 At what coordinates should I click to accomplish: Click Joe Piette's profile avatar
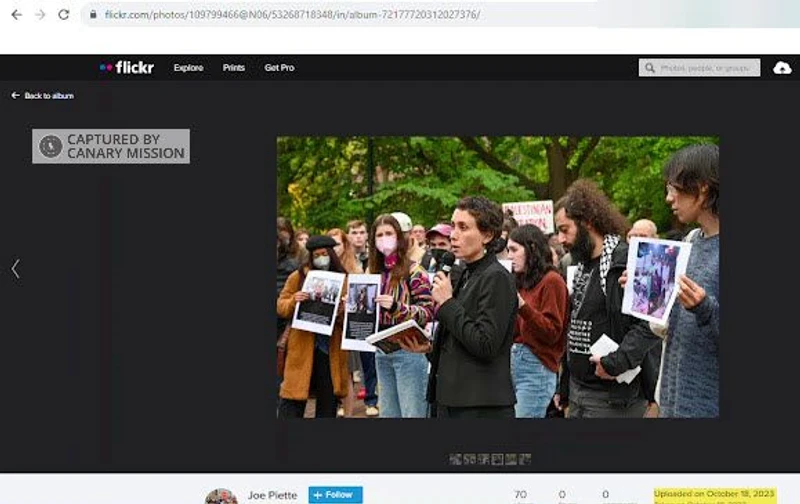[221, 497]
